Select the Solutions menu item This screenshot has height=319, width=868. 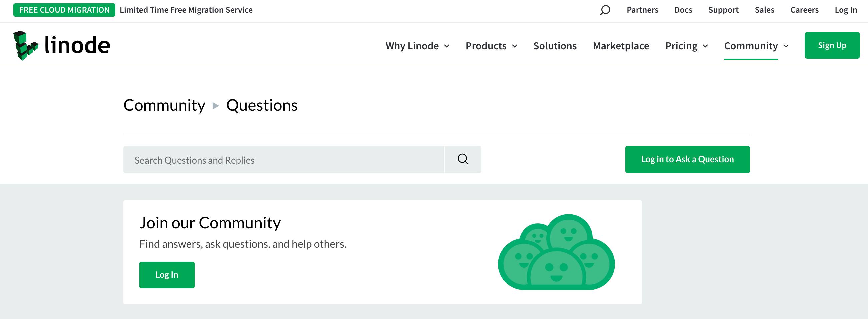[x=555, y=46]
